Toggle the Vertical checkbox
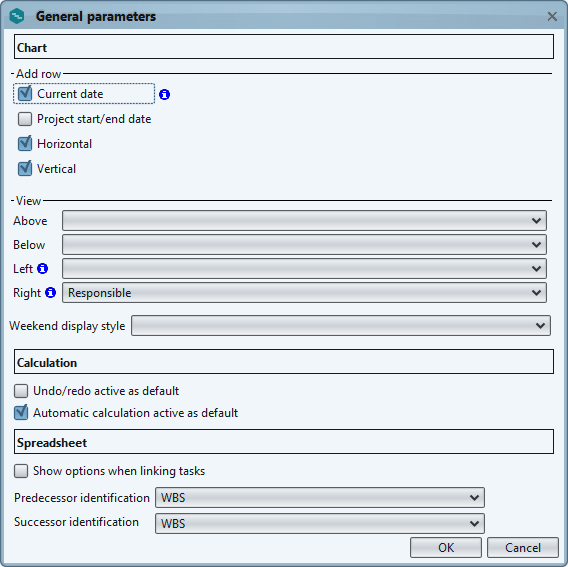The image size is (568, 567). 25,169
